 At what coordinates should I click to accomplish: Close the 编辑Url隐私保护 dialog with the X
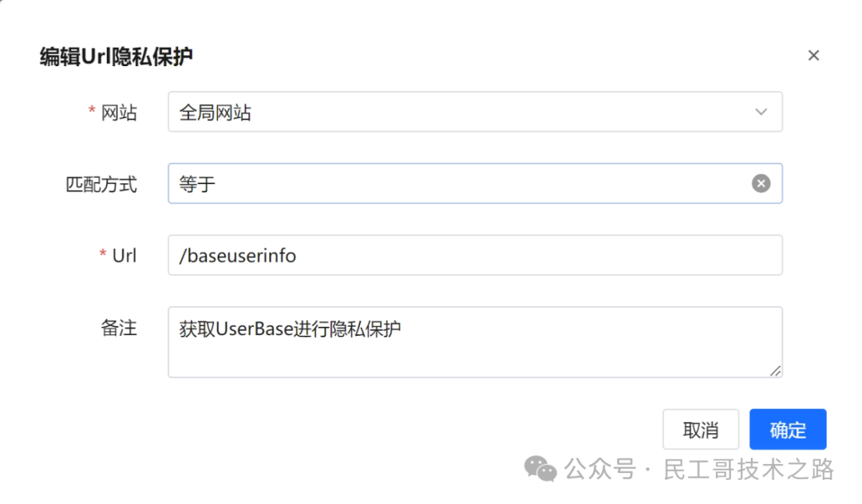pos(813,56)
